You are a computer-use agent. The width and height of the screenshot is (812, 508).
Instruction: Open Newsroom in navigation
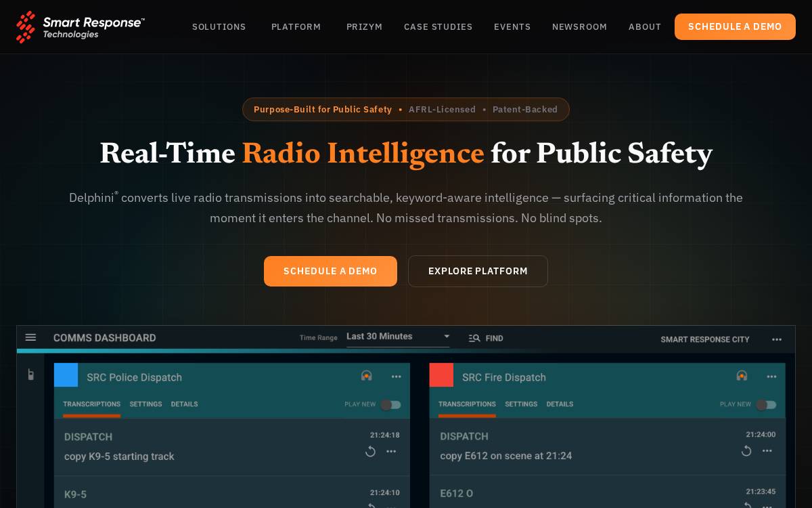point(580,27)
